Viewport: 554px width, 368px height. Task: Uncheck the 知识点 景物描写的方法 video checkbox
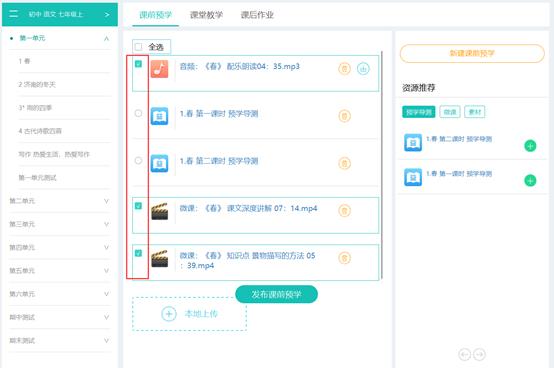pyautogui.click(x=138, y=253)
